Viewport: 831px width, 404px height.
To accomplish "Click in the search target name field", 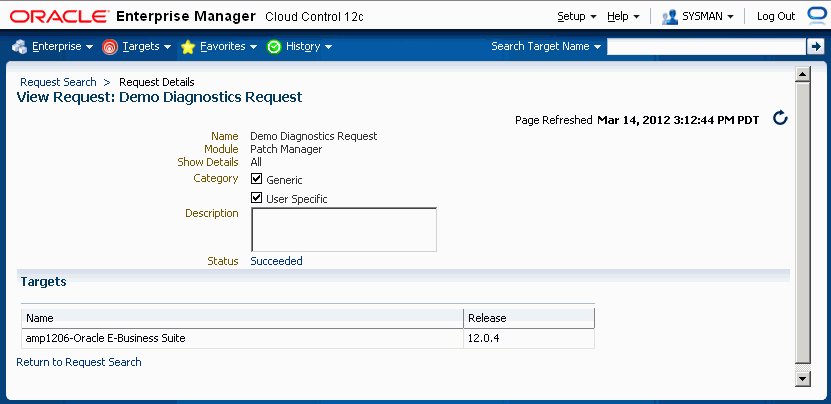I will pyautogui.click(x=706, y=47).
